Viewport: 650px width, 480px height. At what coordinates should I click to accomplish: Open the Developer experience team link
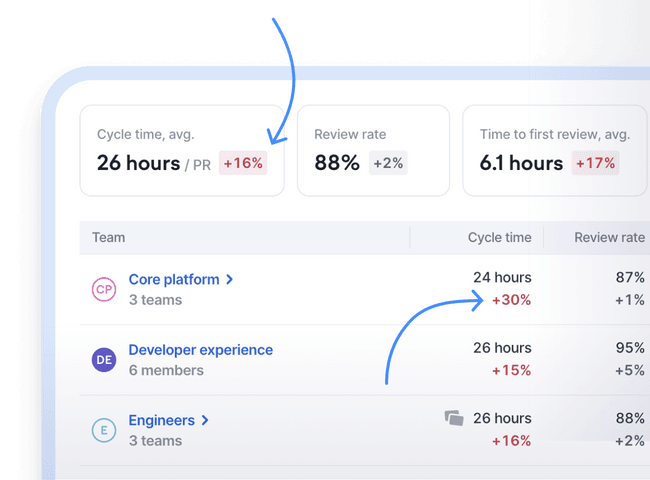(x=200, y=350)
